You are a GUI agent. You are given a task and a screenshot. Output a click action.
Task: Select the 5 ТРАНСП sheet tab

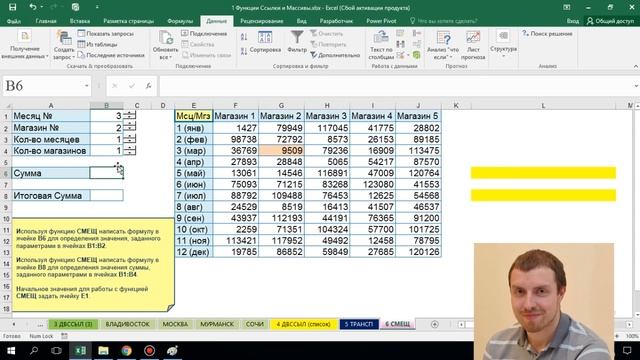tap(359, 324)
